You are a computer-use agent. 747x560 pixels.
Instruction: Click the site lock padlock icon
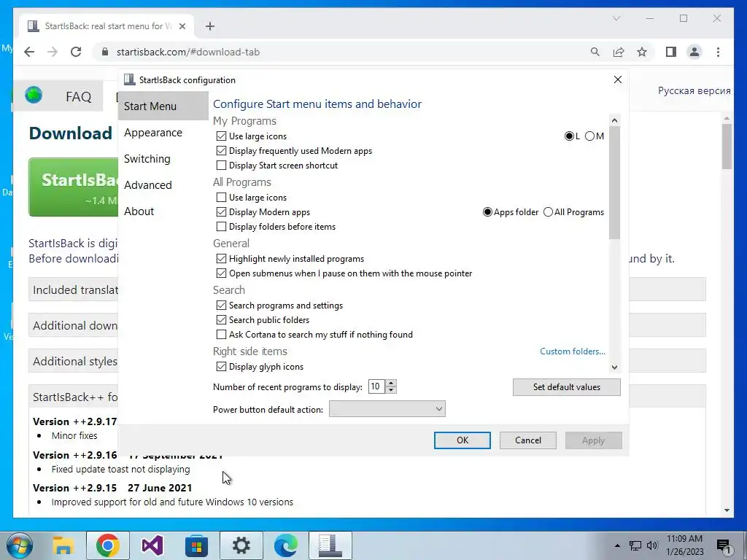click(x=105, y=52)
